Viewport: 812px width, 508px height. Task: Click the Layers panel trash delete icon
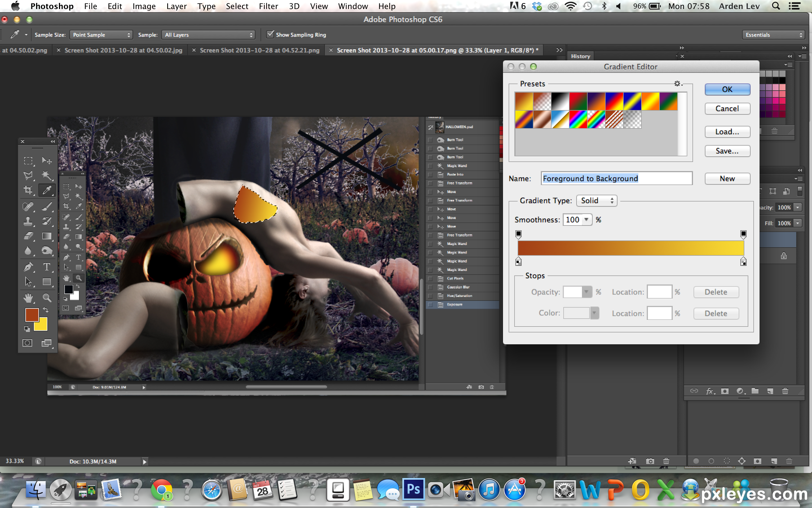(785, 391)
